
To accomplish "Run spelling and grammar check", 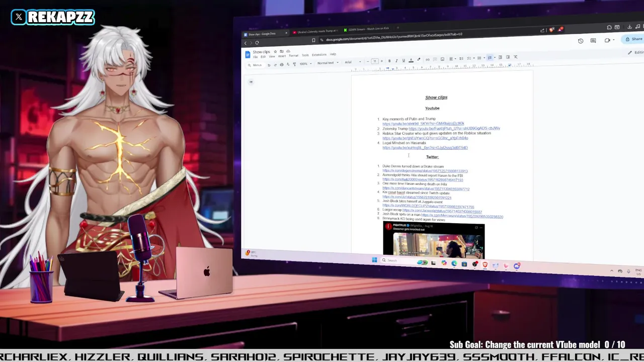I will coord(288,64).
